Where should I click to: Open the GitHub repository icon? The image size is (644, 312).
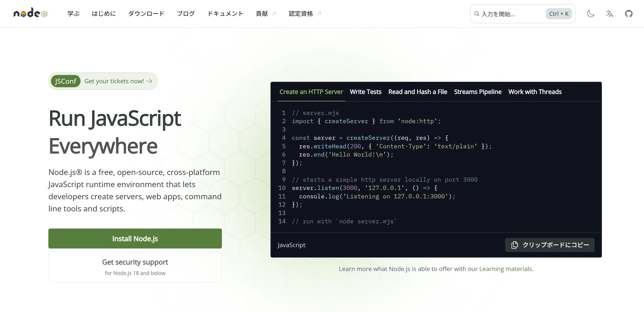629,13
